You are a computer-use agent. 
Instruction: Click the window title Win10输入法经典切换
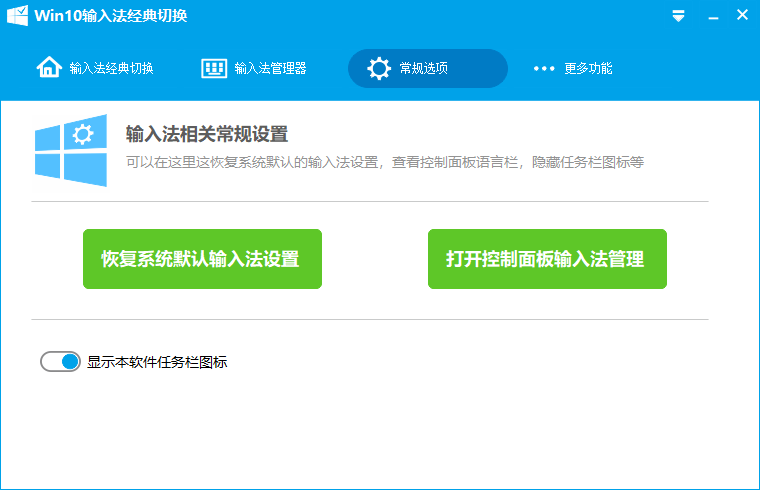coord(111,16)
